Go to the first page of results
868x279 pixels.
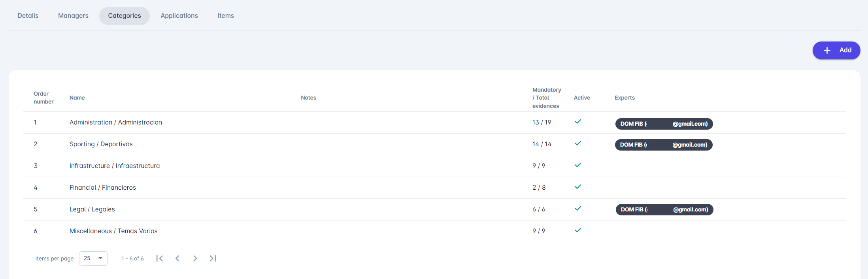(160, 258)
